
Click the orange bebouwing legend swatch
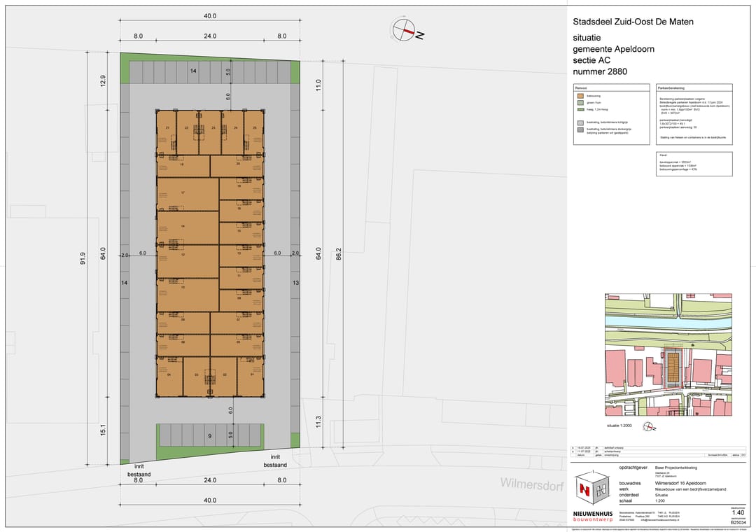pos(580,95)
